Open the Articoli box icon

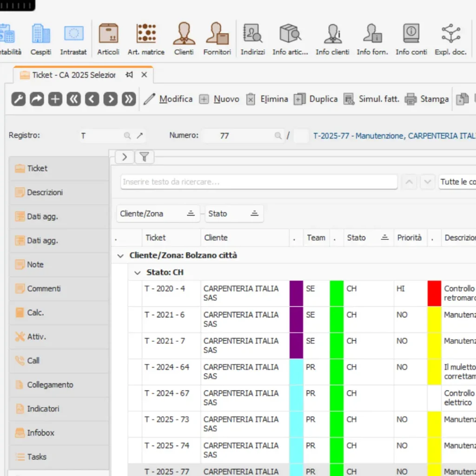(108, 39)
